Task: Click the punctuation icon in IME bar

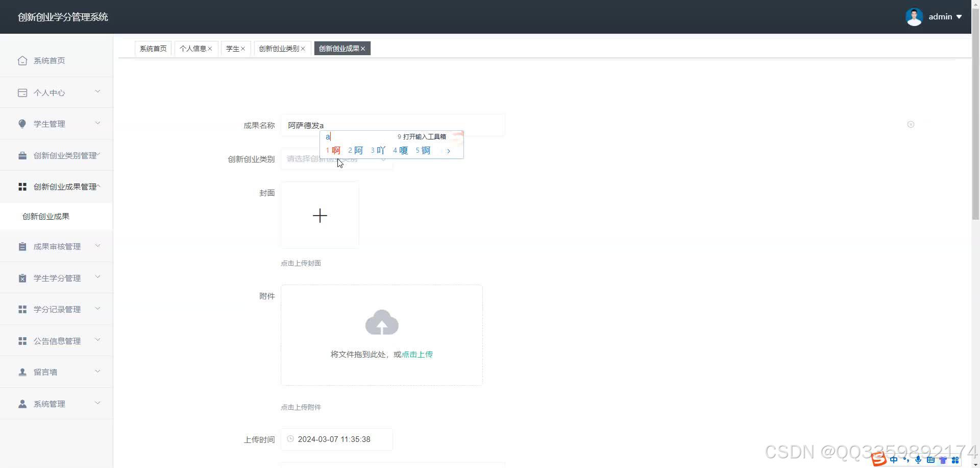Action: pos(906,460)
